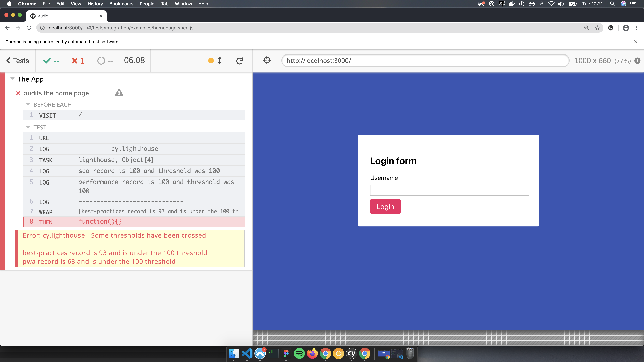The width and height of the screenshot is (644, 362).
Task: Click the Chrome zoom magnifier icon
Action: 586,28
